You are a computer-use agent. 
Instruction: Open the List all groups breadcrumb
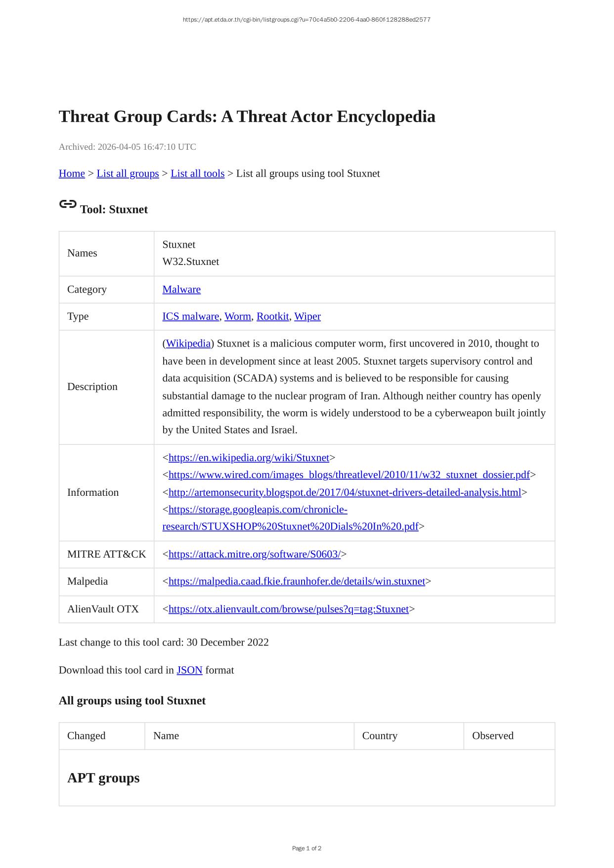pyautogui.click(x=128, y=174)
